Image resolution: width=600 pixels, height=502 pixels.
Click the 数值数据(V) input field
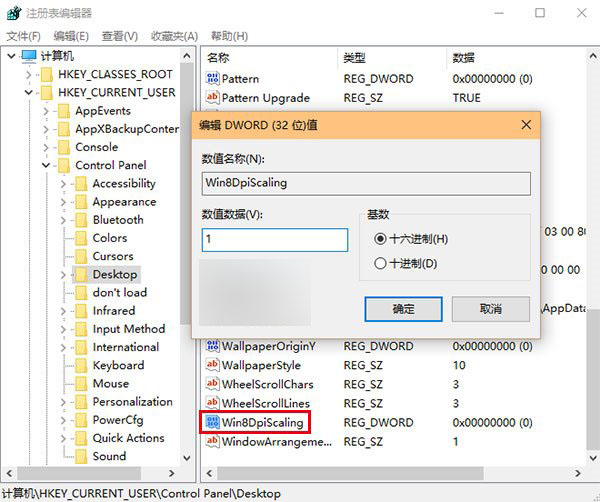coord(275,240)
